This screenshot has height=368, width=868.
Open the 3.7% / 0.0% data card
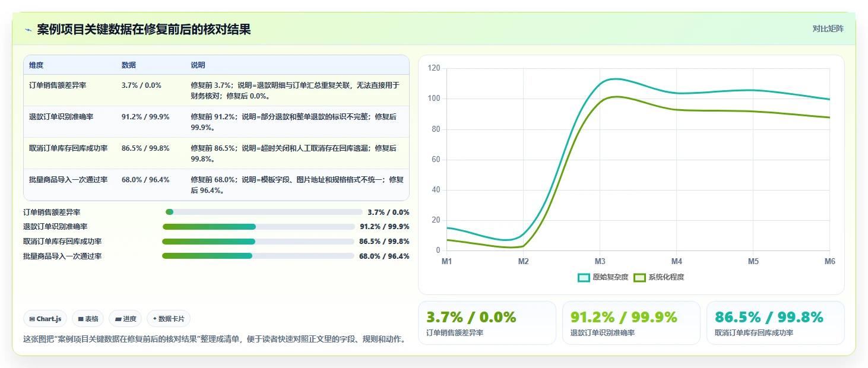point(487,323)
